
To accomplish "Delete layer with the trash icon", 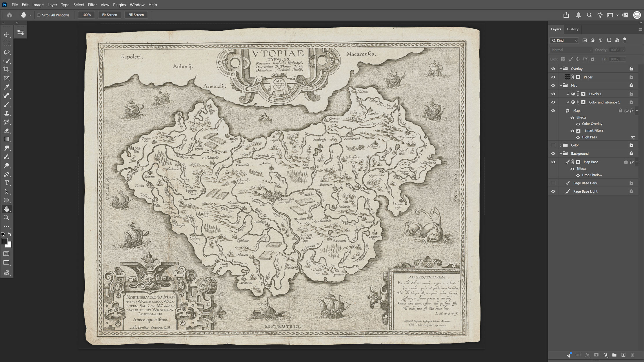I will (632, 355).
